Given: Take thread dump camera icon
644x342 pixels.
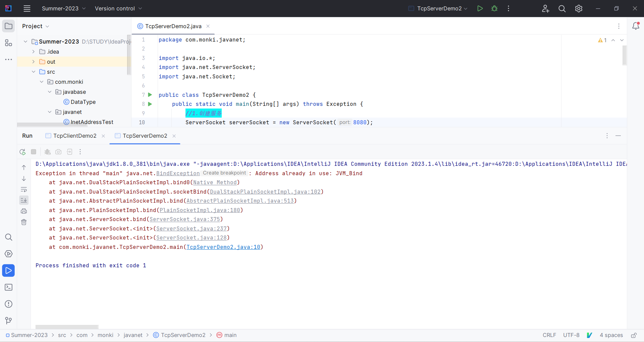Looking at the screenshot, I should (x=58, y=152).
